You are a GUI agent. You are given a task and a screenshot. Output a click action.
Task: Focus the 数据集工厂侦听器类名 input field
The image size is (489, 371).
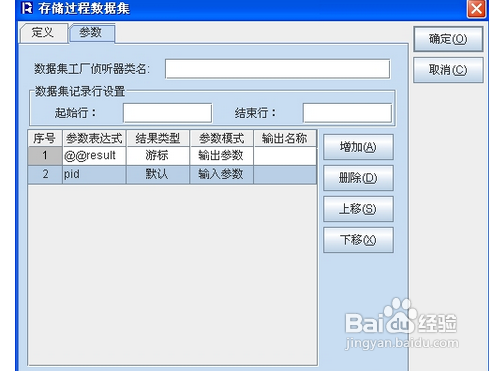277,69
